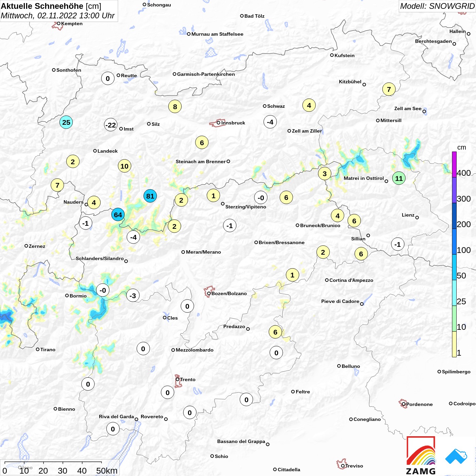476x476 pixels.
Task: Click the Garmisch-Partenkirchen label
Action: coord(206,74)
